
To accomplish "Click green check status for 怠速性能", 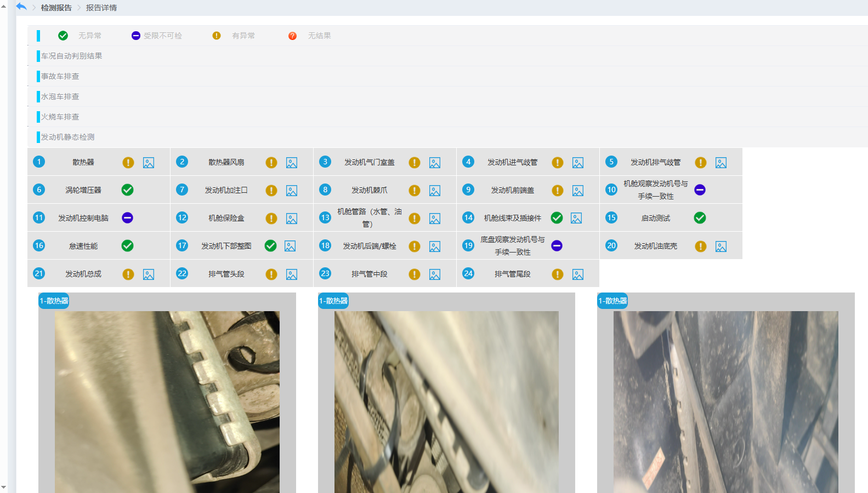I will pos(127,246).
